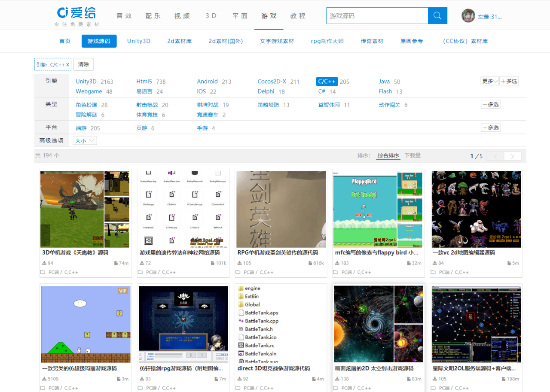This screenshot has width=550, height=392.
Task: Open the 平面 top menu
Action: 240,16
